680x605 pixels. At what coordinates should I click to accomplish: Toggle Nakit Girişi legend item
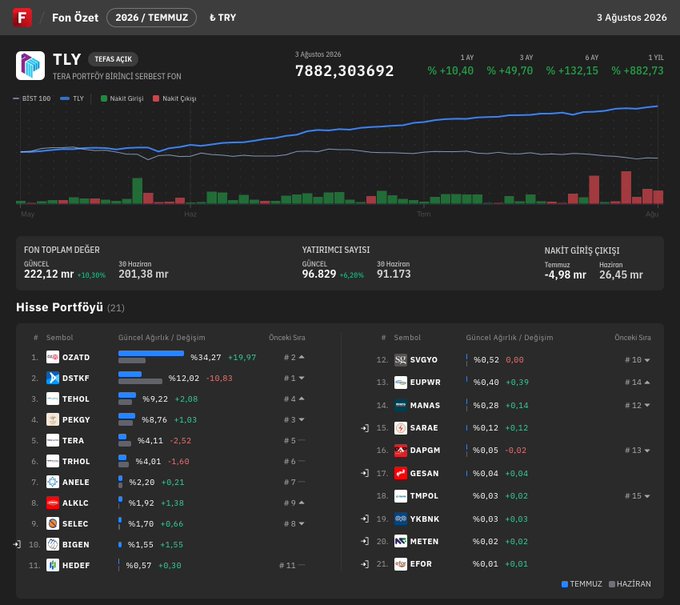(122, 98)
